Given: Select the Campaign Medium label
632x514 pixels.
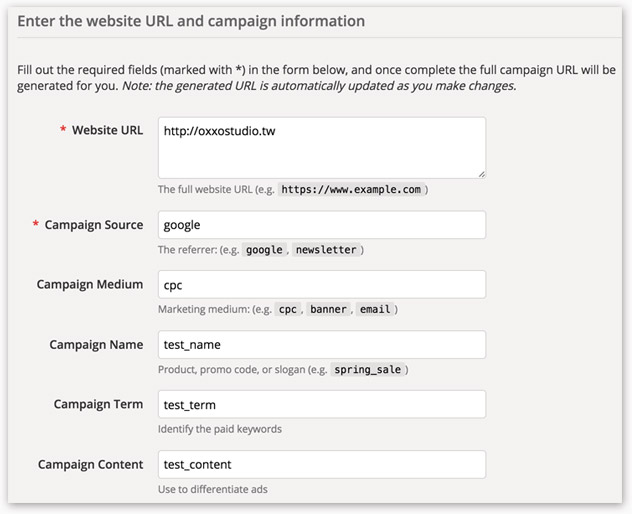Looking at the screenshot, I should pos(90,284).
